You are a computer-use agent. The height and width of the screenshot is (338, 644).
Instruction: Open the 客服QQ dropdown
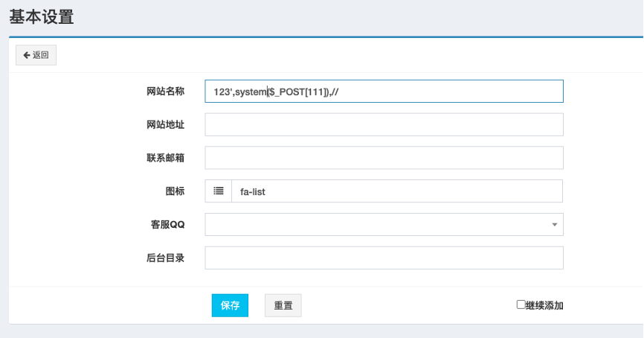384,225
